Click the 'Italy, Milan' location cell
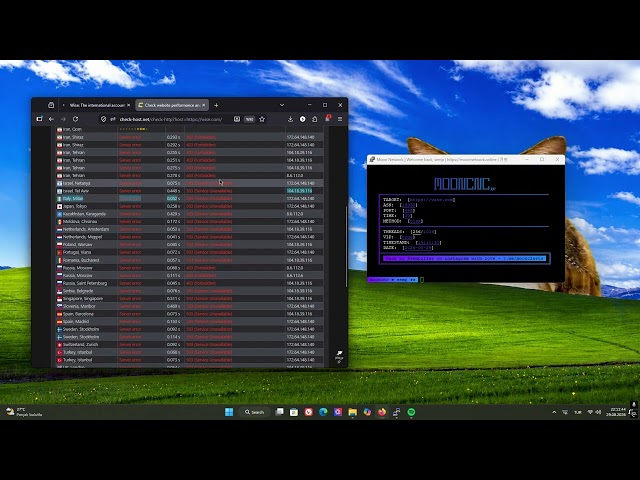 (73, 198)
